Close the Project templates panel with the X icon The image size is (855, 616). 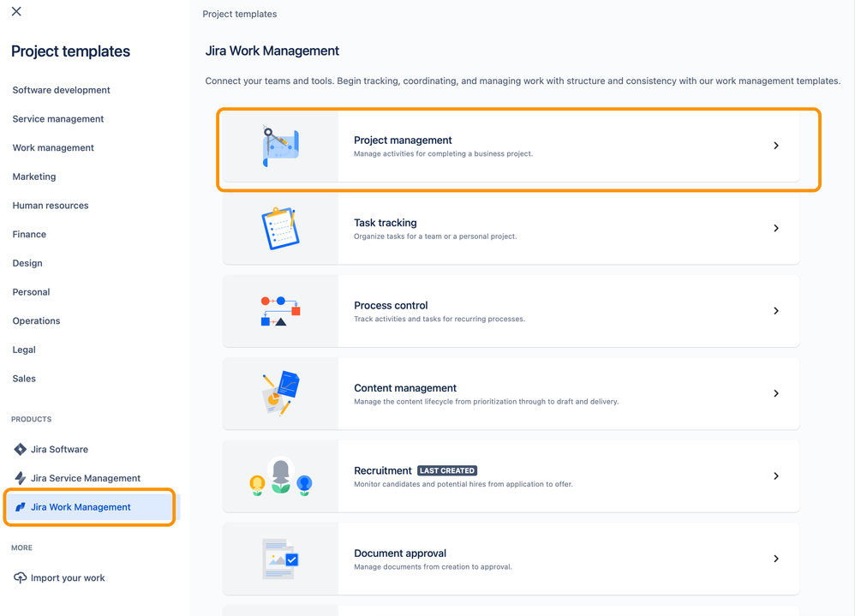[16, 11]
